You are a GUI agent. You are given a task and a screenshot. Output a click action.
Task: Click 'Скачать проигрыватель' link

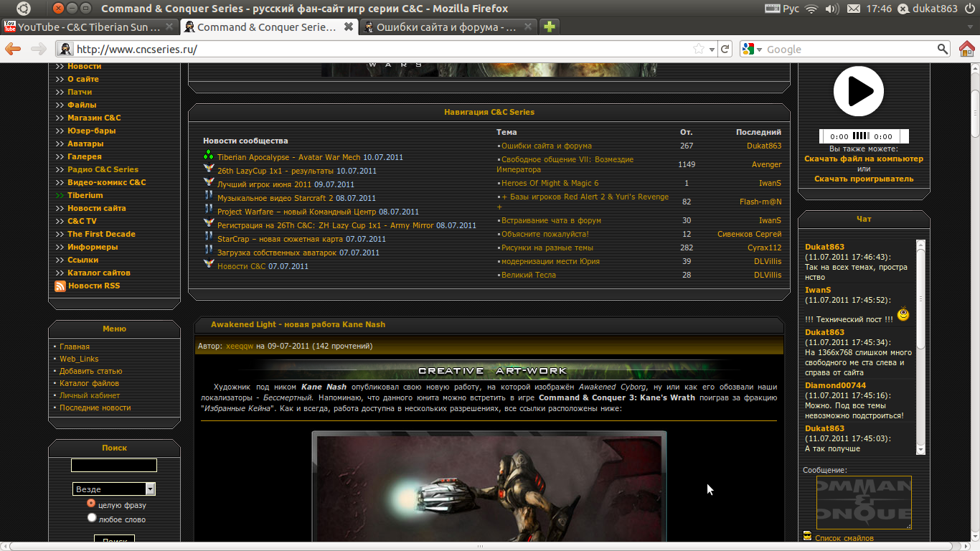click(x=864, y=179)
